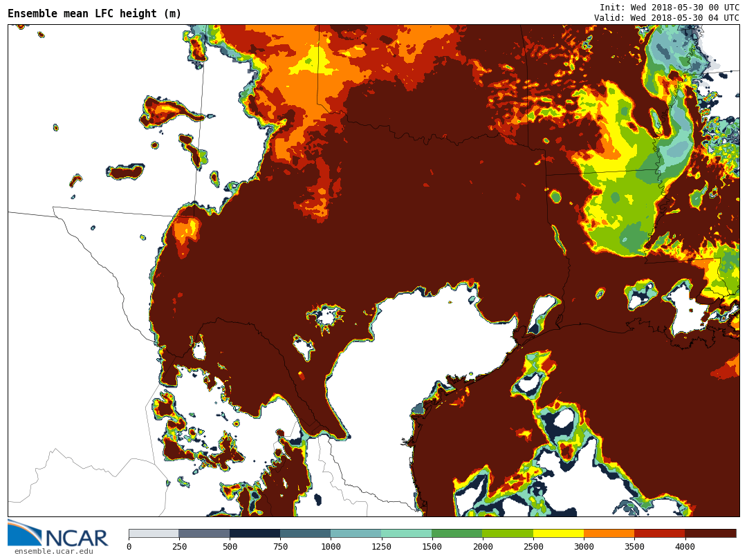Click the NCAR logo
Image resolution: width=747 pixels, height=560 pixels.
[57, 534]
